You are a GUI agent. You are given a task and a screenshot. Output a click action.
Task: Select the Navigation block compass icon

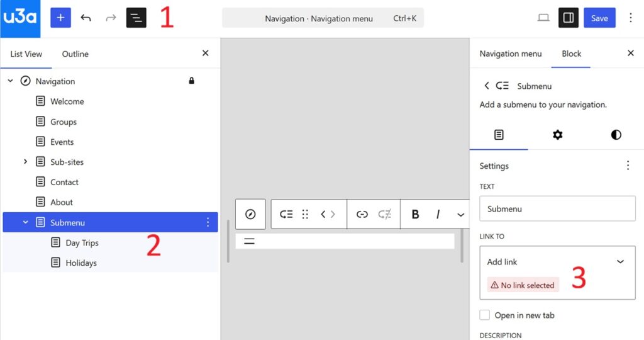click(x=25, y=81)
